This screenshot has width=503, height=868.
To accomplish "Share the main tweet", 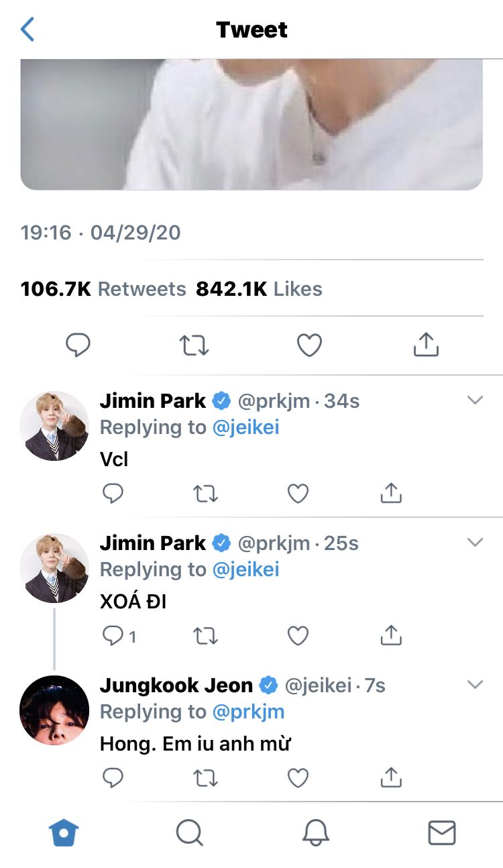I will click(x=426, y=345).
